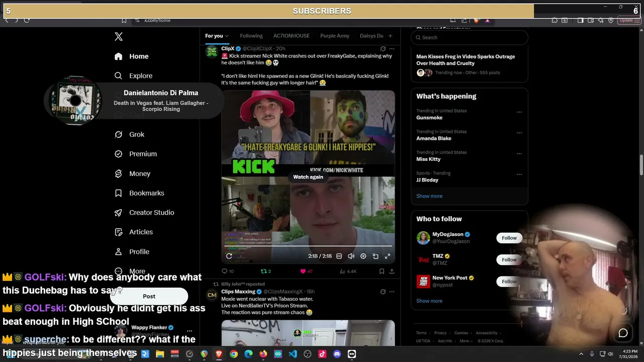Open the Privacy footer link

pos(440,333)
